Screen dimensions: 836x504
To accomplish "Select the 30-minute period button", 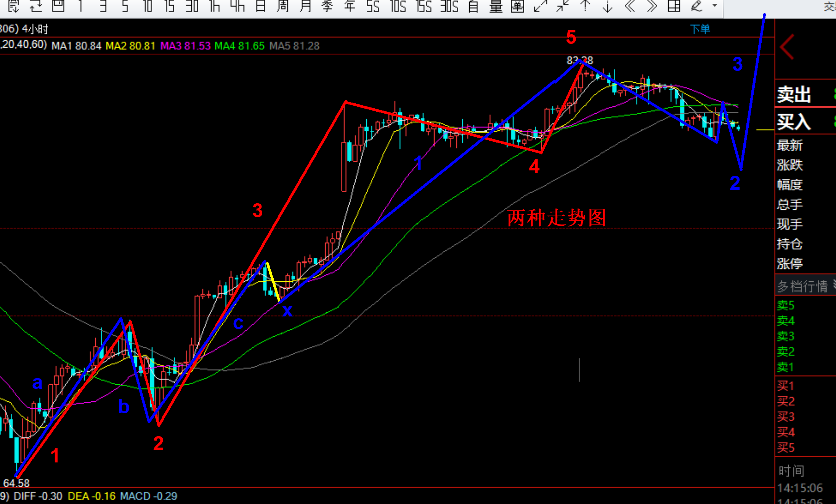I will click(x=192, y=6).
